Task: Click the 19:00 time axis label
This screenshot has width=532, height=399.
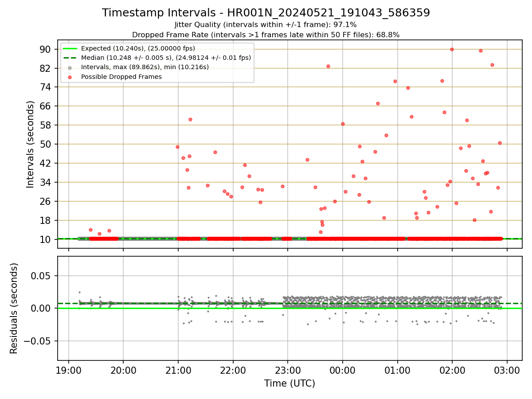Action: point(68,371)
